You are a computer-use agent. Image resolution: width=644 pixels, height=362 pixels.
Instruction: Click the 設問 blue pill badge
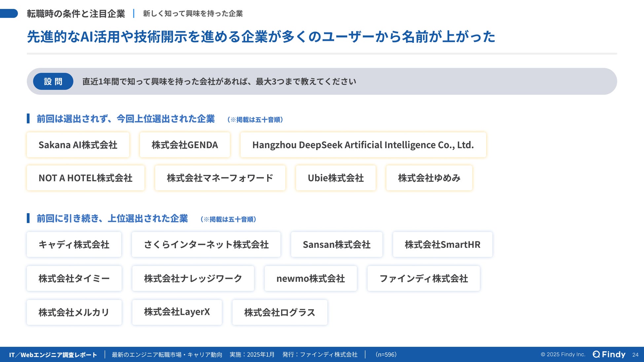click(x=53, y=82)
